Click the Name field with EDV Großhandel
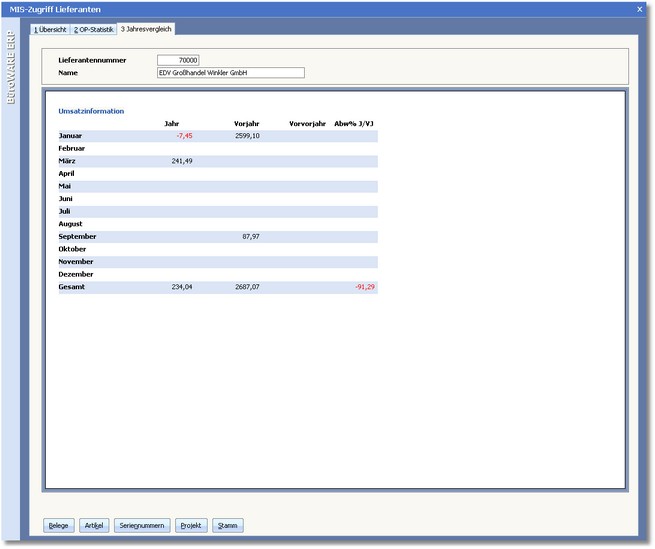 [230, 73]
